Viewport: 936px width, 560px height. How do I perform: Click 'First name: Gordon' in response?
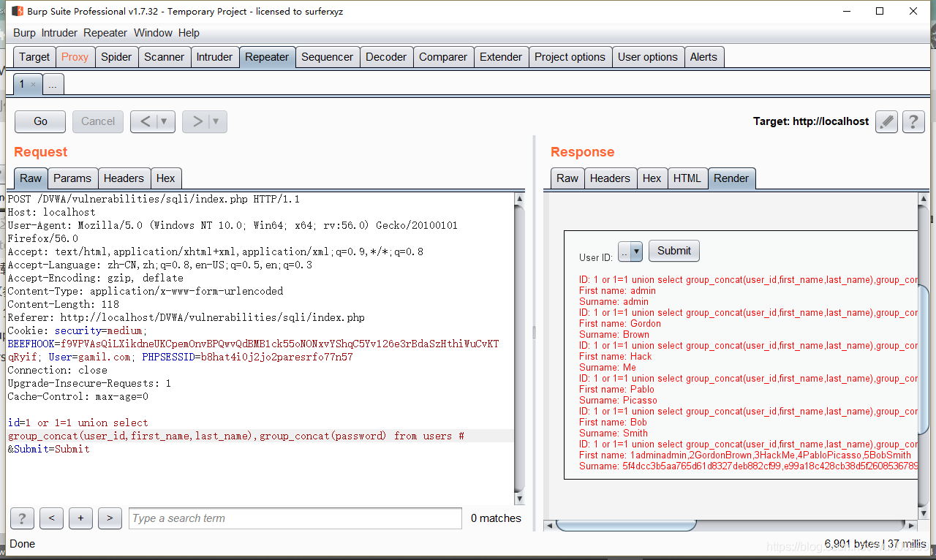click(620, 323)
